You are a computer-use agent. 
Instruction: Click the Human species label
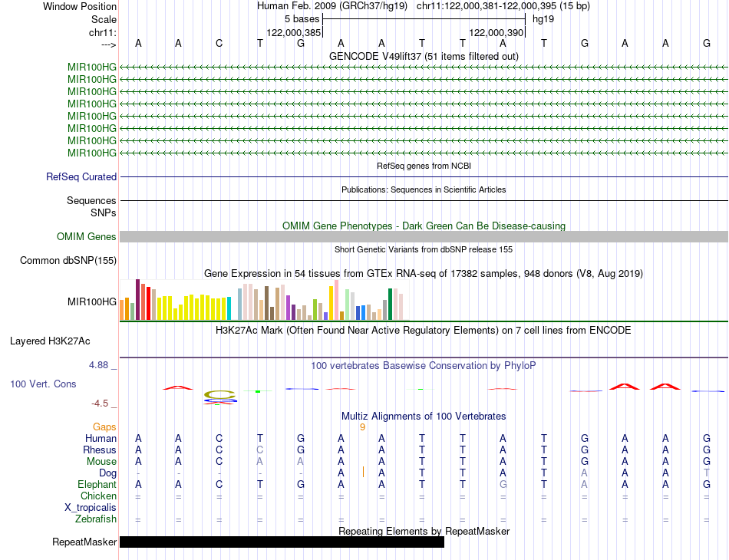click(x=101, y=438)
